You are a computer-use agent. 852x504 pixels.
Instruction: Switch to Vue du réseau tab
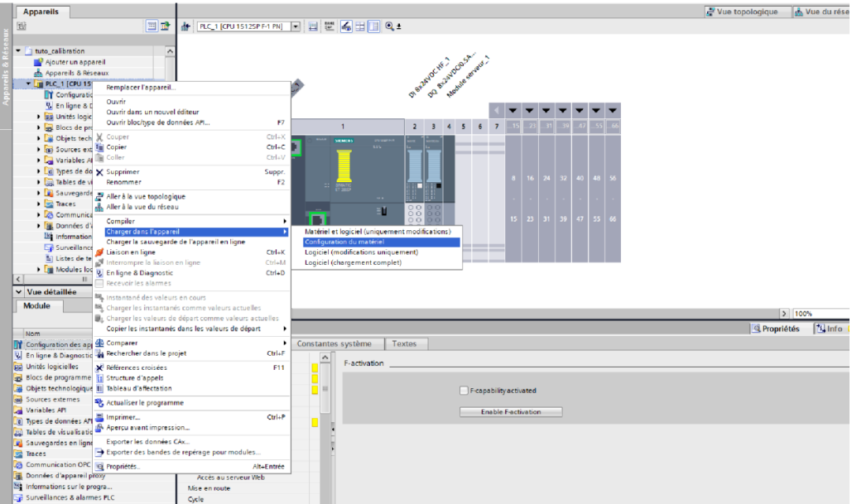tap(821, 12)
